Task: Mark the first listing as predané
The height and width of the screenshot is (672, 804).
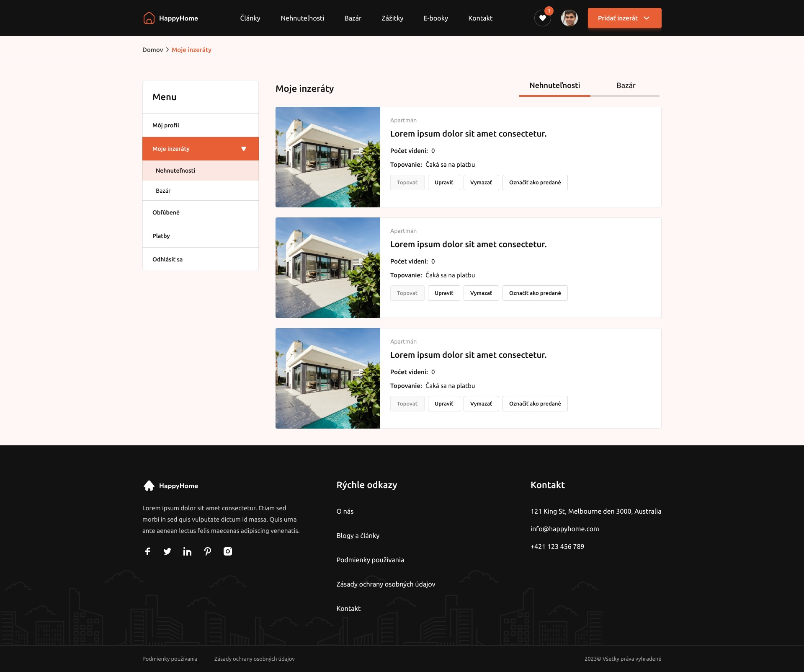Action: pos(535,183)
